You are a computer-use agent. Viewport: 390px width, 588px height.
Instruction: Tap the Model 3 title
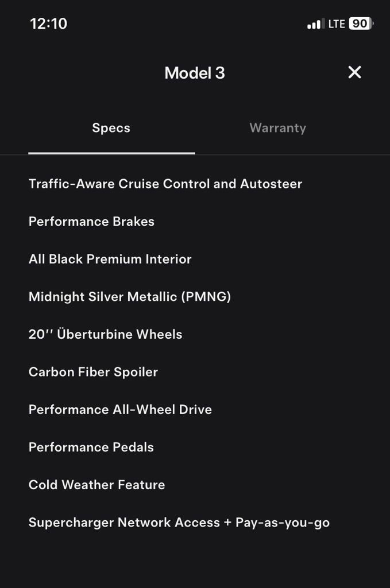point(195,72)
